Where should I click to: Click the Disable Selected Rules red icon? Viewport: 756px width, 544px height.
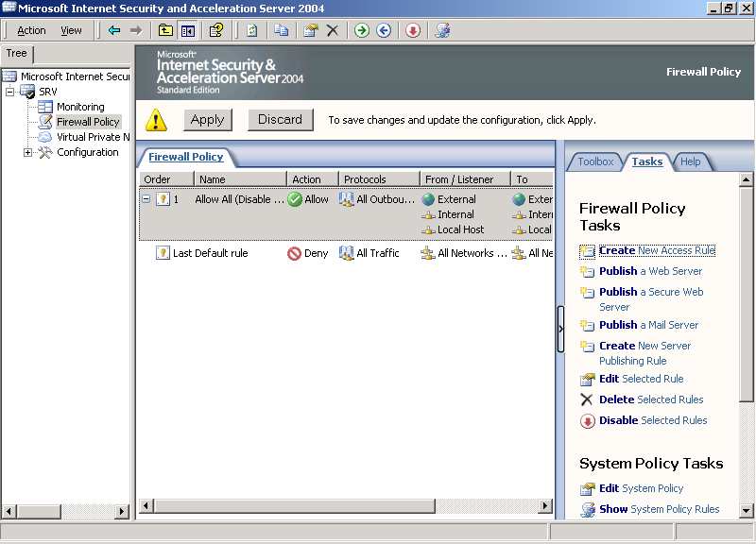pos(587,421)
